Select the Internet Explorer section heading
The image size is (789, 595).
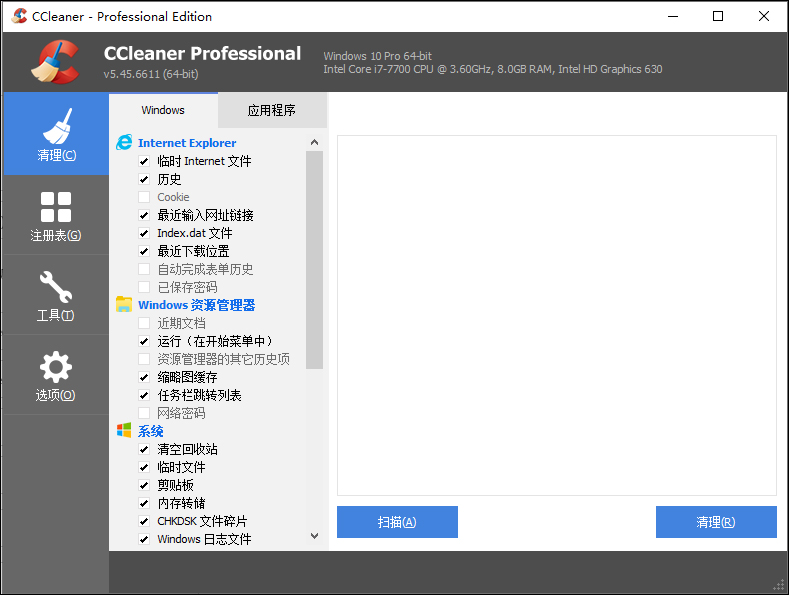[x=187, y=143]
